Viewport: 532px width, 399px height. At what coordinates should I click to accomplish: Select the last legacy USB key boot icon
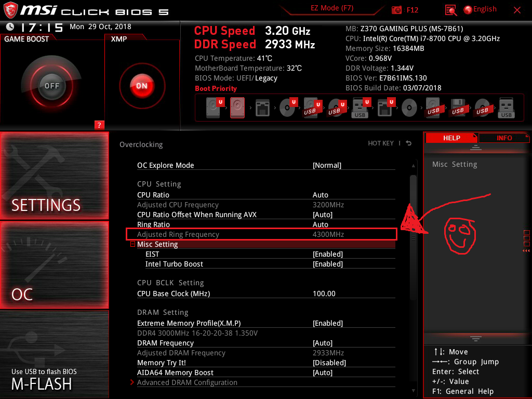(x=506, y=108)
